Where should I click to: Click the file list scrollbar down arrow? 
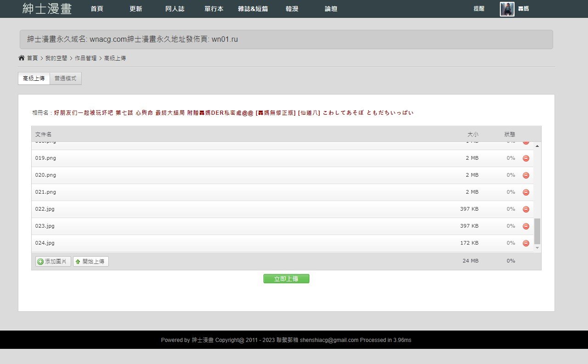pos(538,247)
